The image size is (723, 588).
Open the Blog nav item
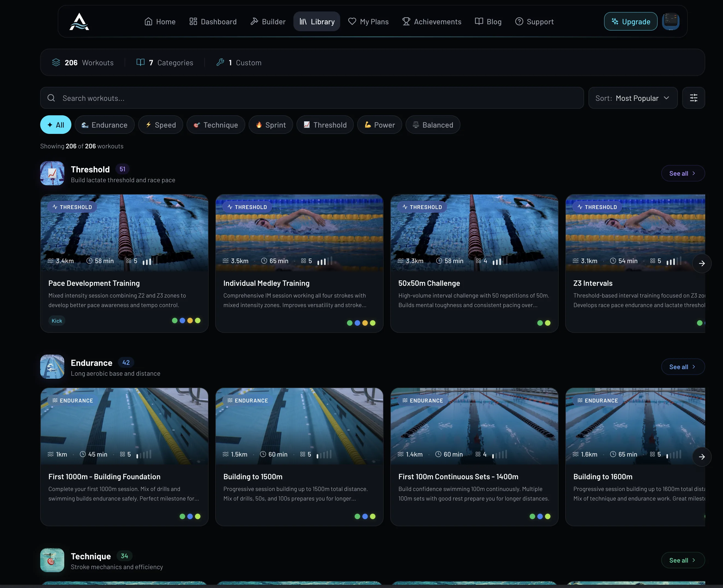click(488, 22)
